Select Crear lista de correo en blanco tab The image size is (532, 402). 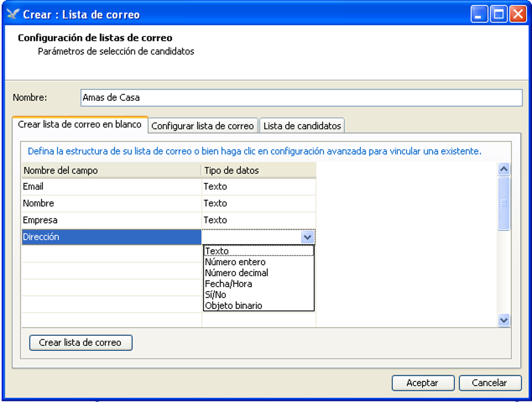tap(80, 125)
